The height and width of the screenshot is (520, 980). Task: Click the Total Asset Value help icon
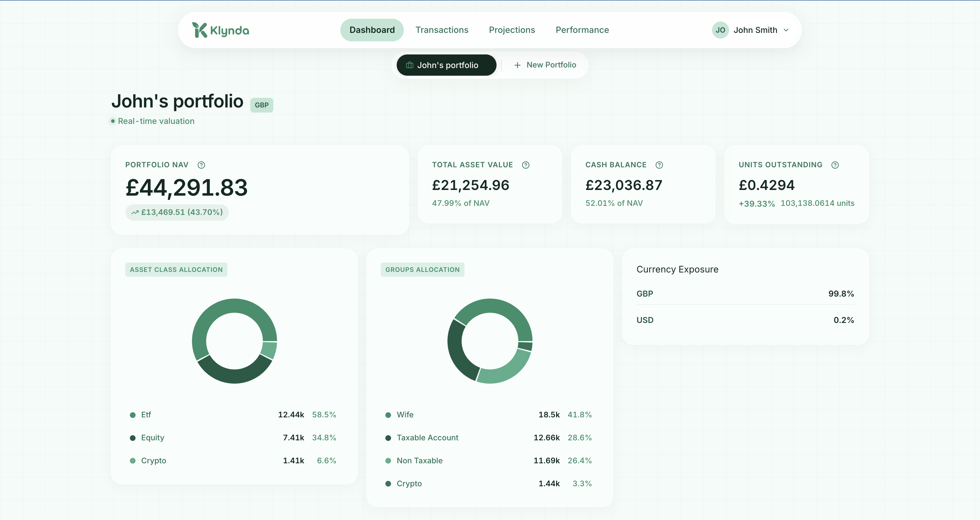tap(525, 165)
